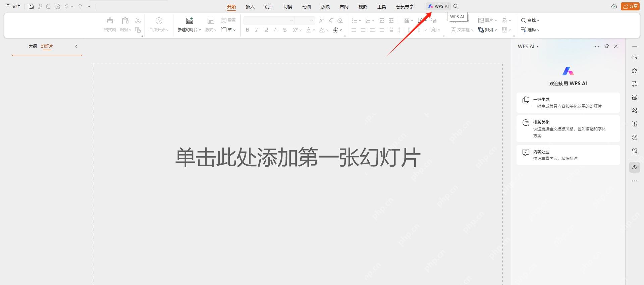Screen dimensions: 644x285
Task: Click the Save icon in quick access toolbar
Action: 31,6
